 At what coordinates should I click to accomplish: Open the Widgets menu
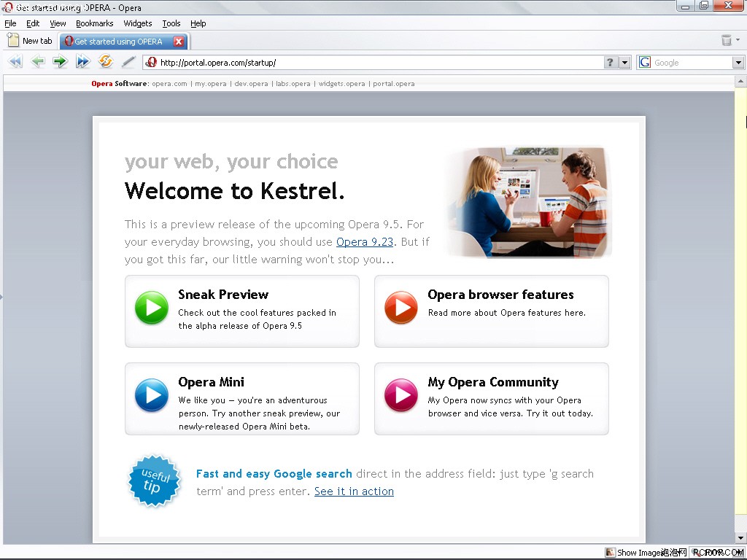pyautogui.click(x=138, y=23)
